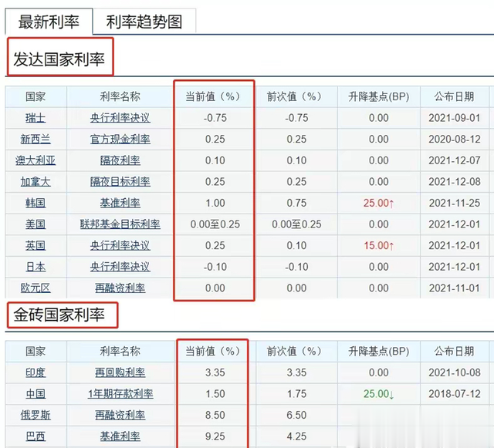The image size is (494, 448).
Task: Click the 再回购利率 link
Action: pyautogui.click(x=120, y=372)
